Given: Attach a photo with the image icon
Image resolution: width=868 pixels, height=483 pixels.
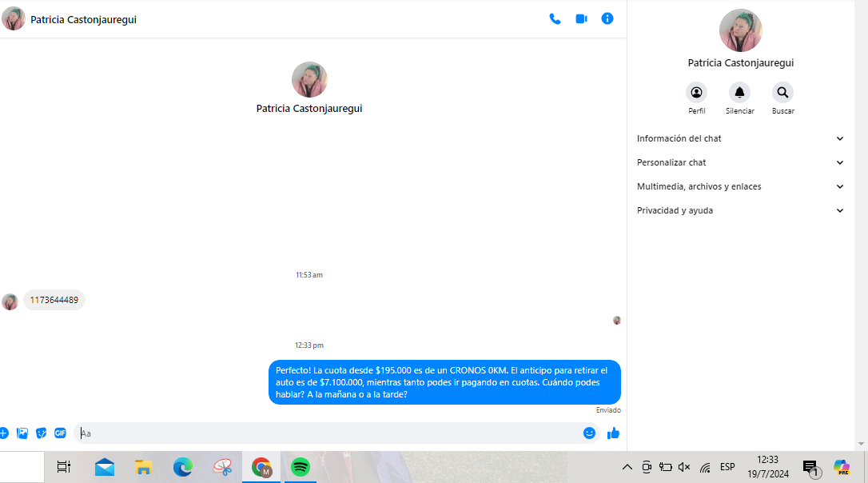Looking at the screenshot, I should pyautogui.click(x=22, y=433).
